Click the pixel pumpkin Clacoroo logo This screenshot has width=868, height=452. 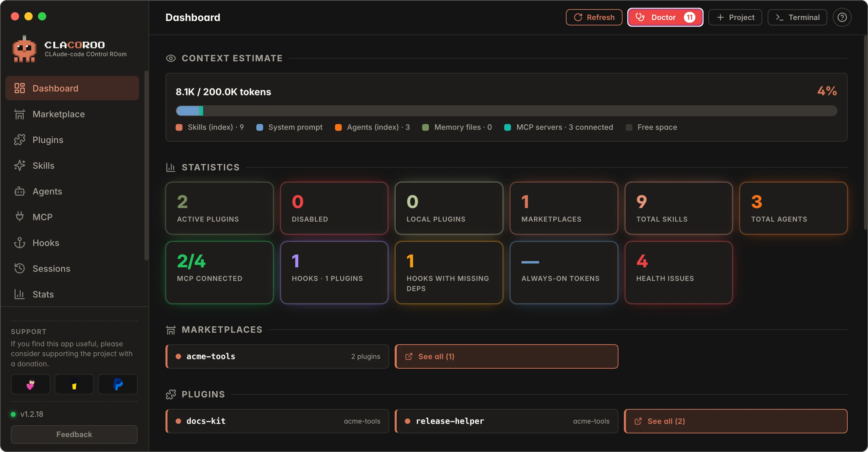[24, 49]
